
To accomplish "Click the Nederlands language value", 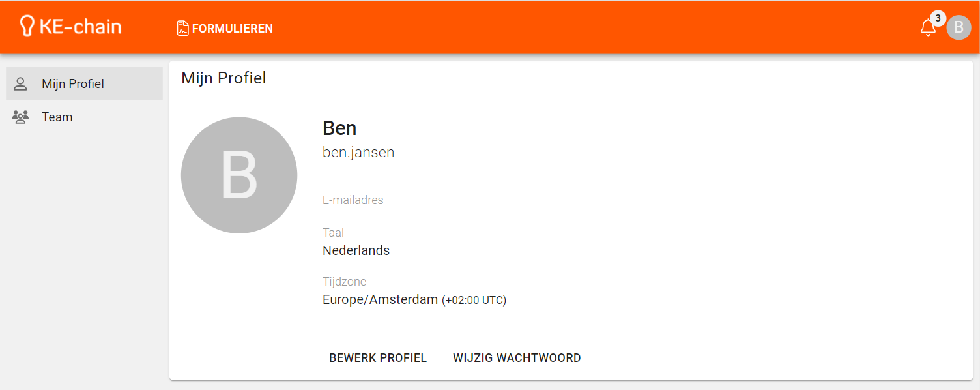I will (x=356, y=250).
